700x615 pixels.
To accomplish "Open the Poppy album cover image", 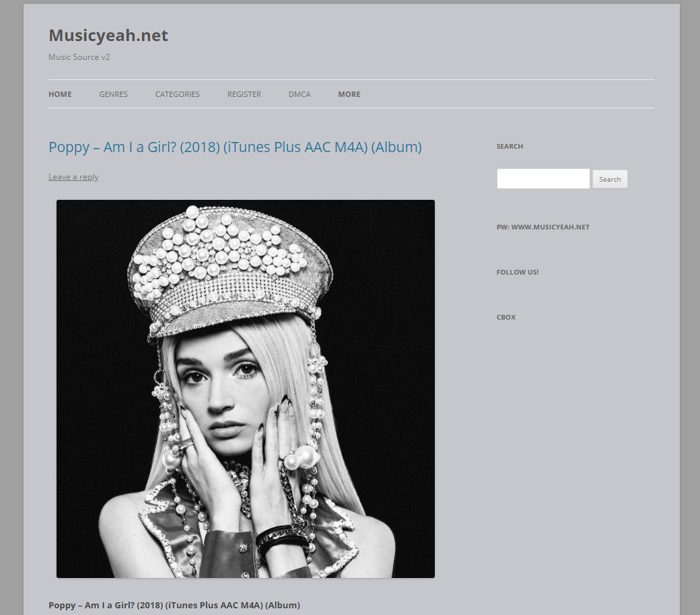I will point(246,389).
